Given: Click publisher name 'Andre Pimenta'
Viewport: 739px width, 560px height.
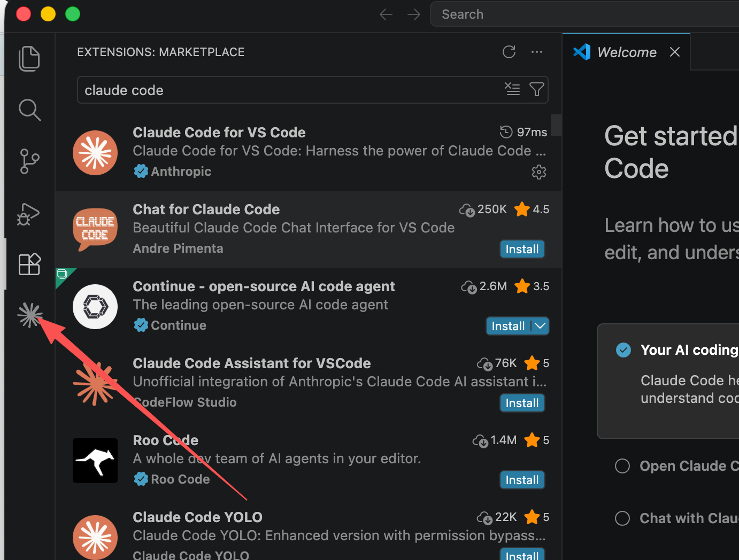Looking at the screenshot, I should [178, 248].
